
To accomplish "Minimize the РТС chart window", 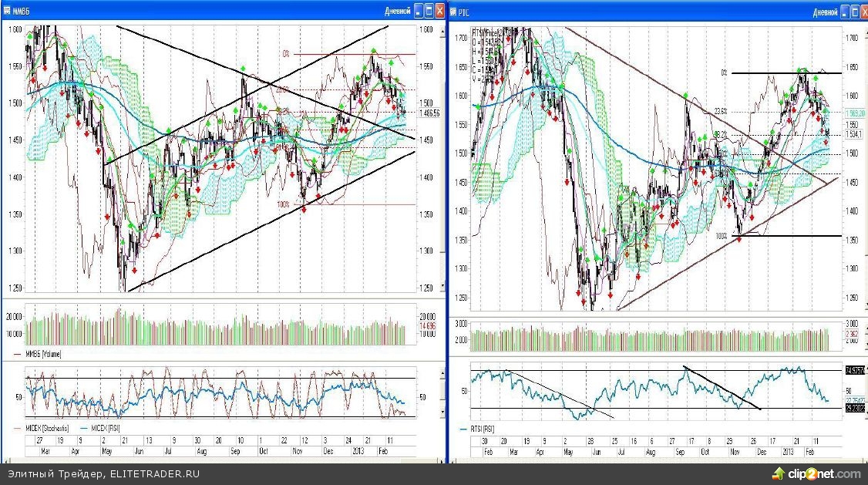I will point(846,12).
